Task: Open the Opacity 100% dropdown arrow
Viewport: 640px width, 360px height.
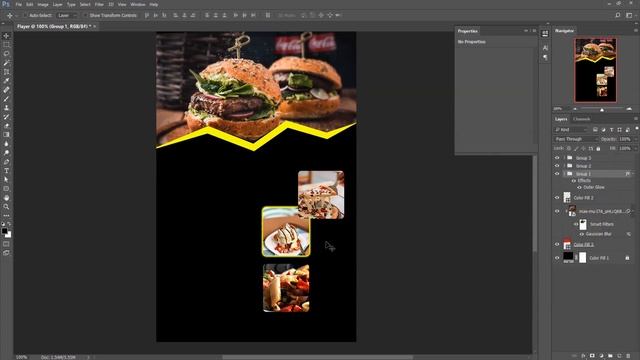Action: click(635, 139)
